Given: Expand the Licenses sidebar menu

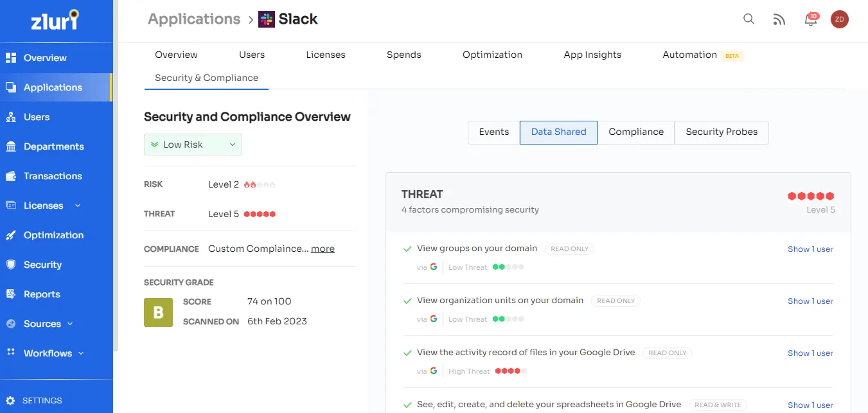Looking at the screenshot, I should pyautogui.click(x=78, y=206).
